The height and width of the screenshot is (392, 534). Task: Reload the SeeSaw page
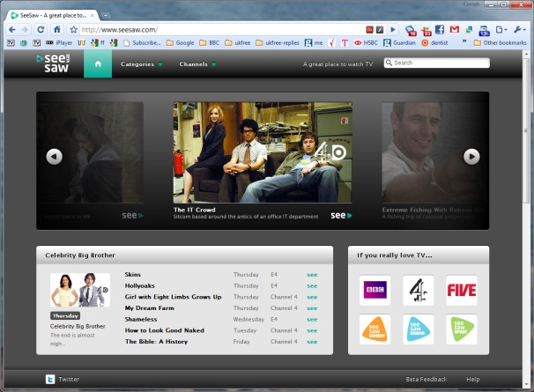tap(41, 30)
